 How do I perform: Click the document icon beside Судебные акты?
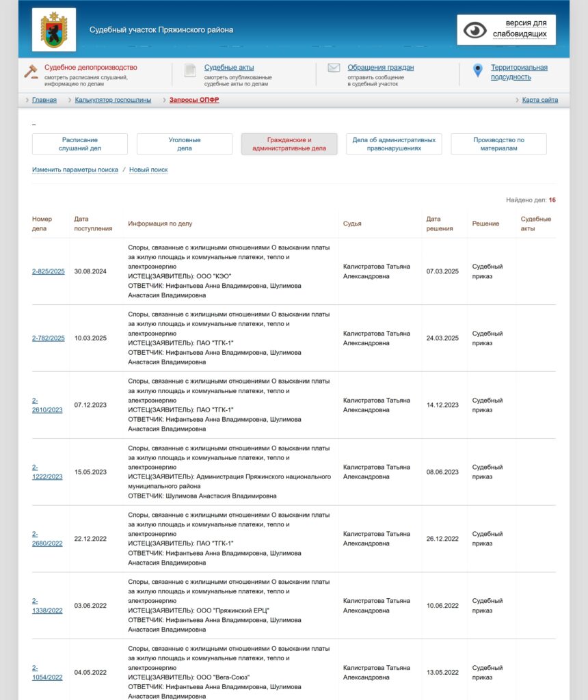189,71
